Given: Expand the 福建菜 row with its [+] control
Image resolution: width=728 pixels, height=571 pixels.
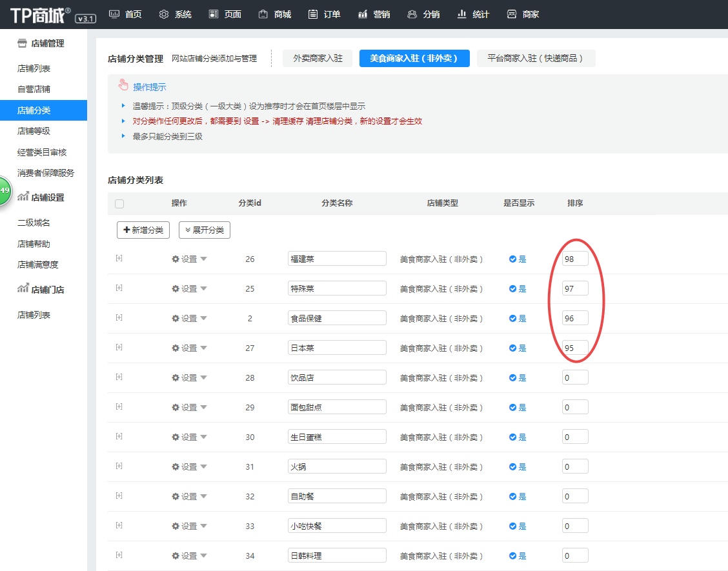Looking at the screenshot, I should click(119, 258).
